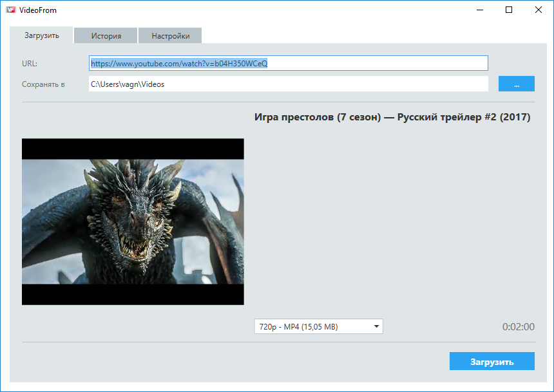
Task: Click the video title Игра престолов
Action: 392,117
